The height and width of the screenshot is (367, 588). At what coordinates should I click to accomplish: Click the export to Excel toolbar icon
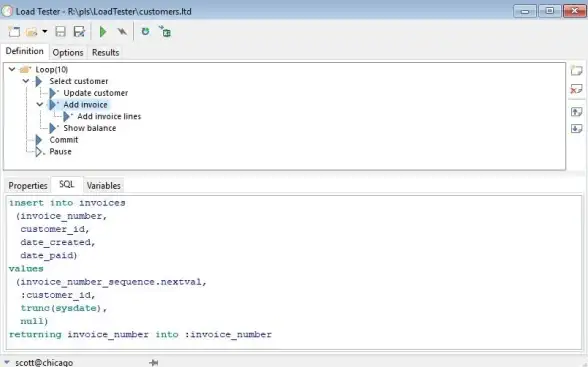pos(165,31)
